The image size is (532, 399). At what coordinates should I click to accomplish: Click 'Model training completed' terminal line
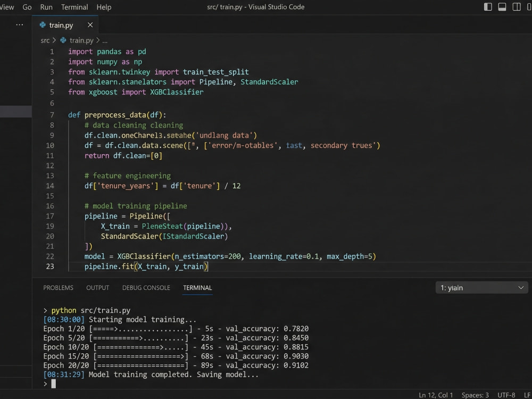pyautogui.click(x=151, y=375)
